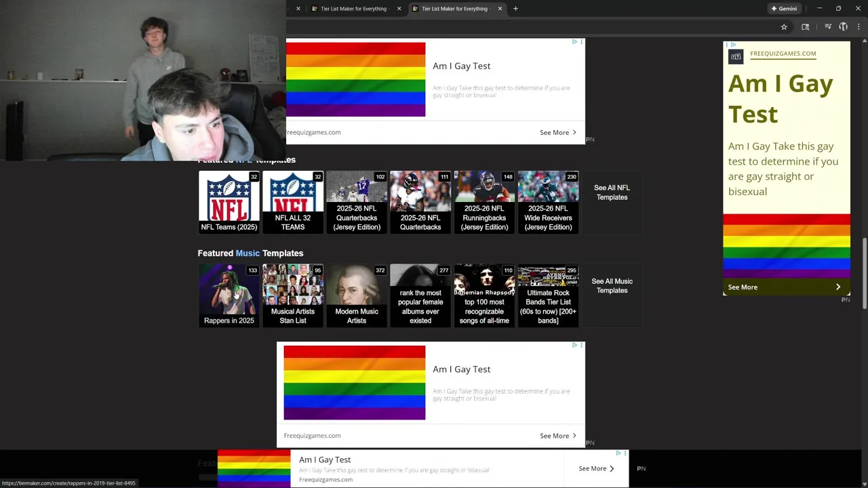Close the first Tier List Maker tab
This screenshot has width=868, height=488.
click(x=399, y=9)
